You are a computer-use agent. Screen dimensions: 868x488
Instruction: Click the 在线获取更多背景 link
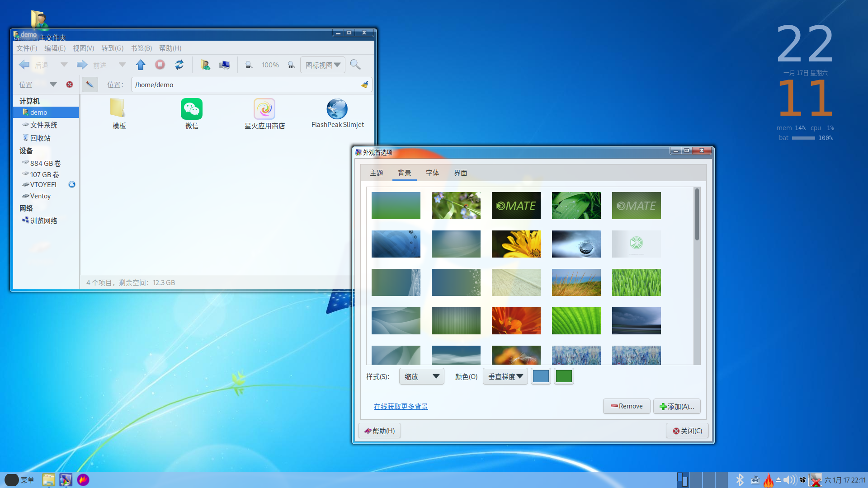pyautogui.click(x=401, y=406)
